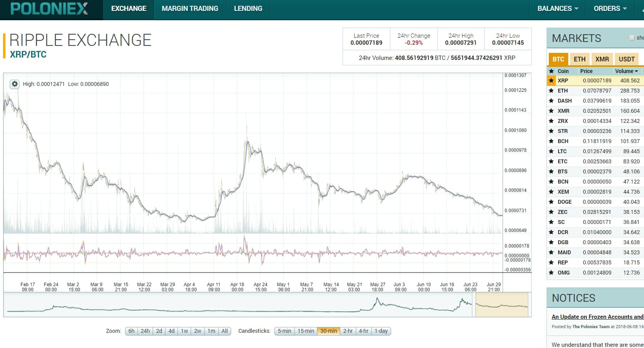Set chart zoom to 1w
Viewport: 644px width, 348px height.
tap(184, 331)
